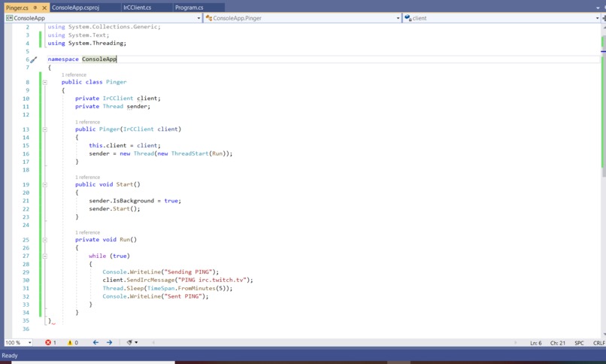The width and height of the screenshot is (606, 364).
Task: Click the 'using System.Threading;' line
Action: (x=87, y=44)
